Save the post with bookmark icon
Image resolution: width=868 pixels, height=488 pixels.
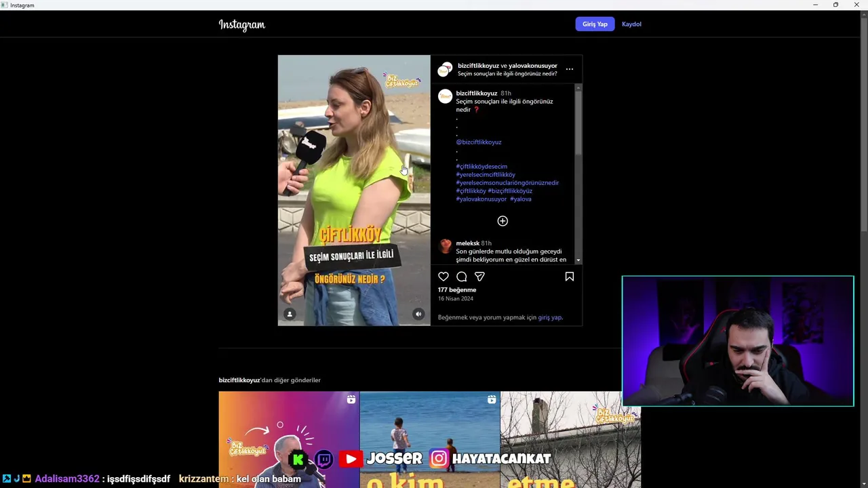(570, 277)
